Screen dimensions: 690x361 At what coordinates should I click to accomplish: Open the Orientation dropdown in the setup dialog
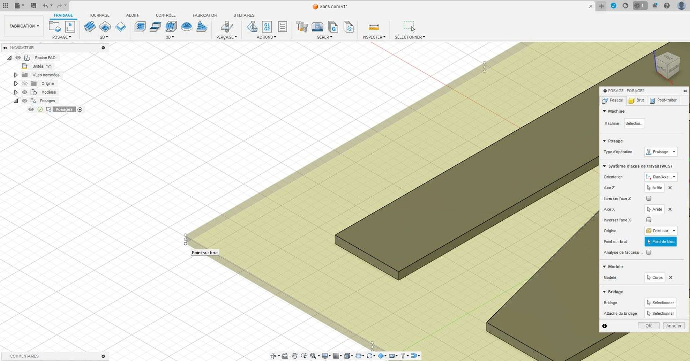661,177
